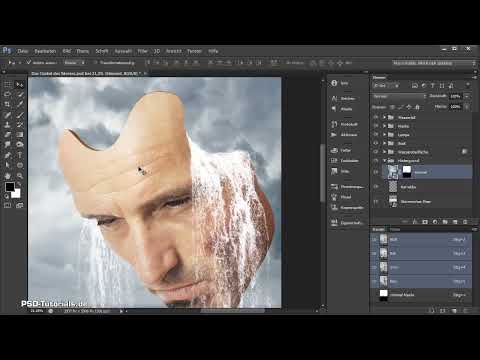Select the Path Selection tool
The image size is (480, 360).
point(8,165)
